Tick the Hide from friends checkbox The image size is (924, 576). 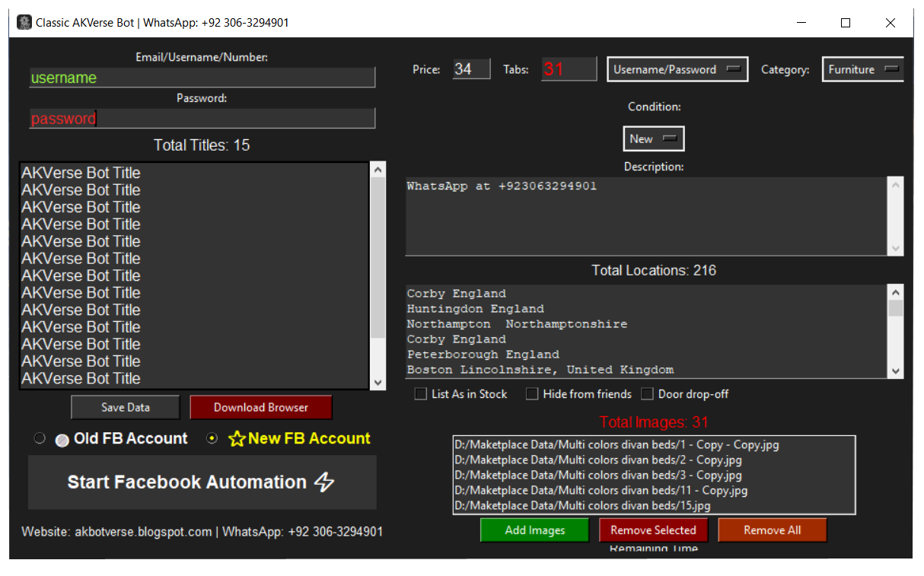pos(532,394)
